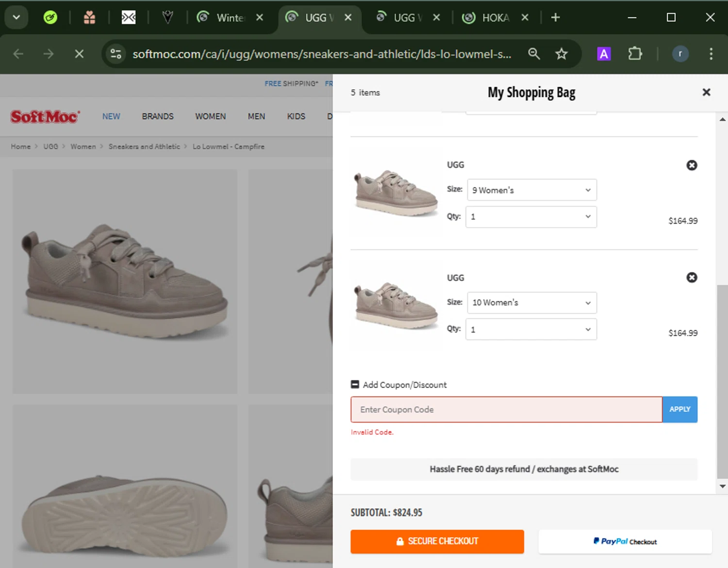Click the 9 Women's shoe thumbnail in bag

(396, 193)
